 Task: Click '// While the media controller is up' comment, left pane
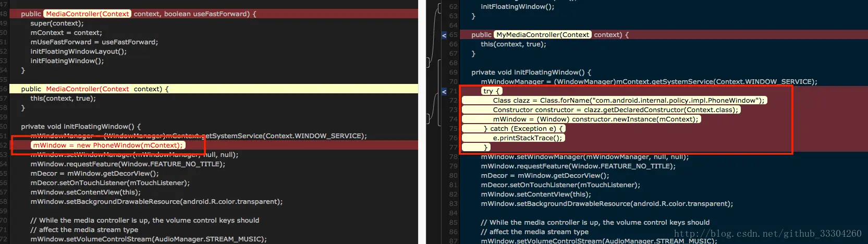pos(144,221)
